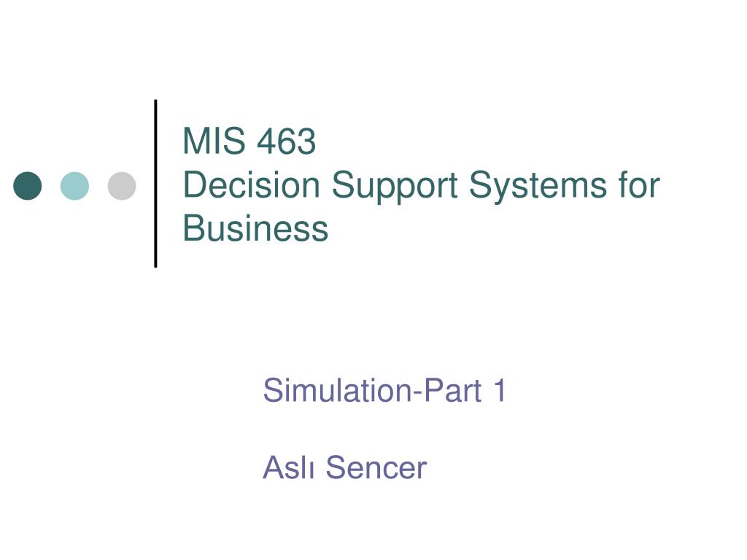Select "Decision Support Systems for" title line
747x560 pixels.
point(422,187)
